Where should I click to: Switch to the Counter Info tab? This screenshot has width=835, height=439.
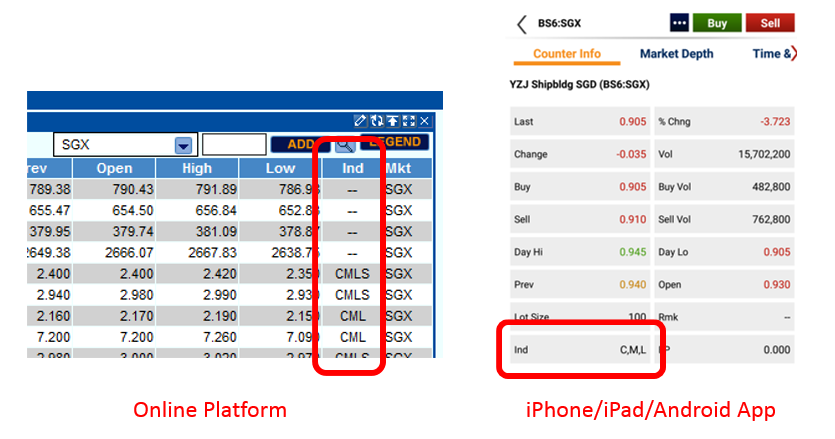567,54
